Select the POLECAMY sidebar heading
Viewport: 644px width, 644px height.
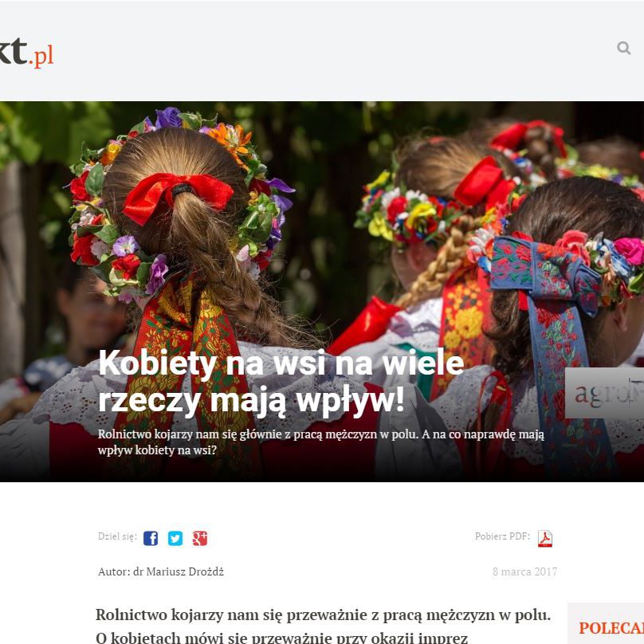coord(611,628)
